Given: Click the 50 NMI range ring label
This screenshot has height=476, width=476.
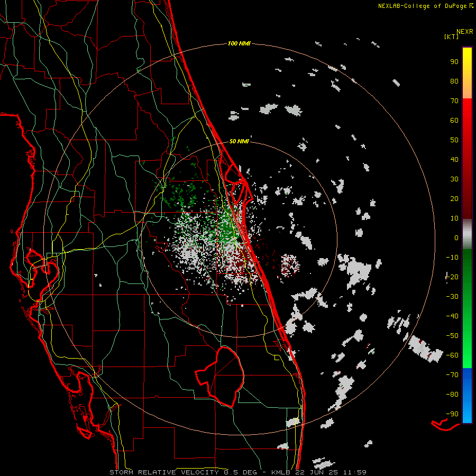Looking at the screenshot, I should (x=239, y=141).
